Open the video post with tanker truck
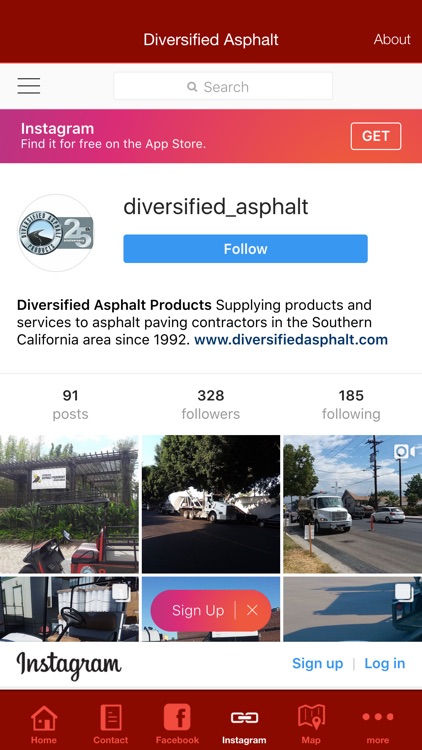The height and width of the screenshot is (750, 422). point(353,504)
